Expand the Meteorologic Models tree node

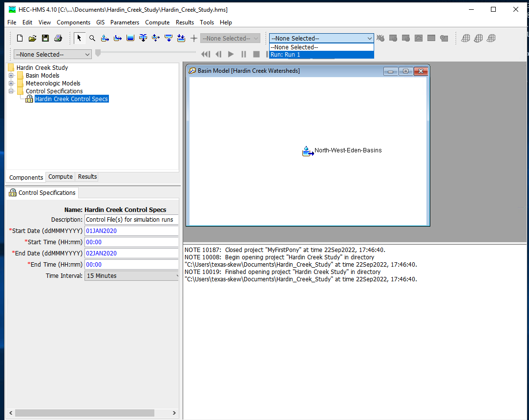11,84
